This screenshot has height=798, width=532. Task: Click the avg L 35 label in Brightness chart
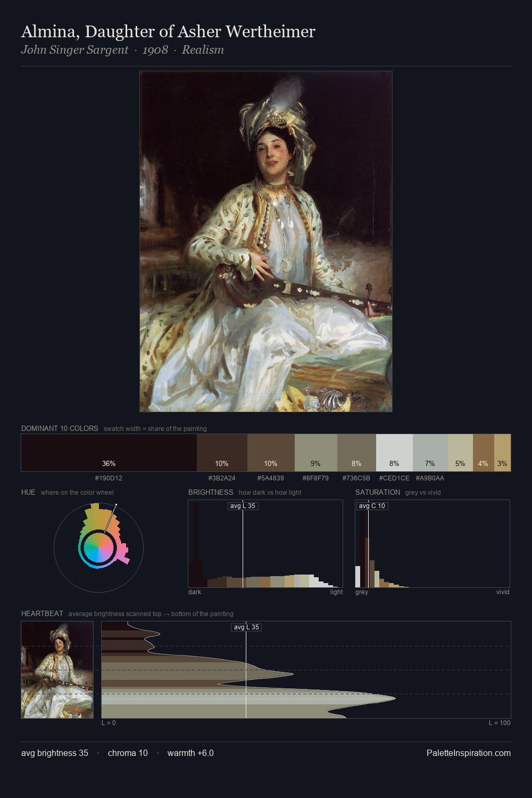pyautogui.click(x=243, y=506)
